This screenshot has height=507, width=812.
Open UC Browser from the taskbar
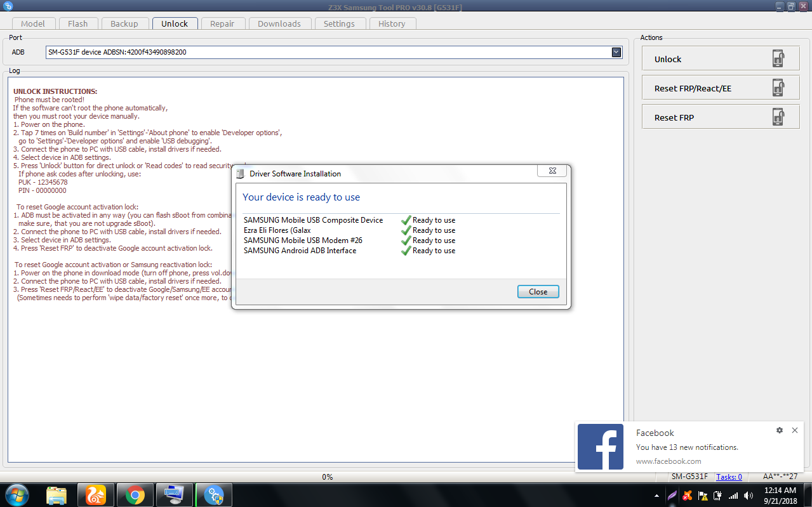[96, 495]
